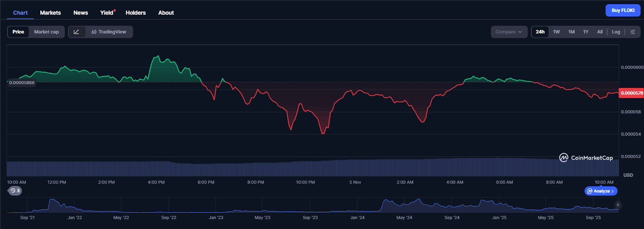Select the 1W time range
This screenshot has height=229, width=644.
556,32
